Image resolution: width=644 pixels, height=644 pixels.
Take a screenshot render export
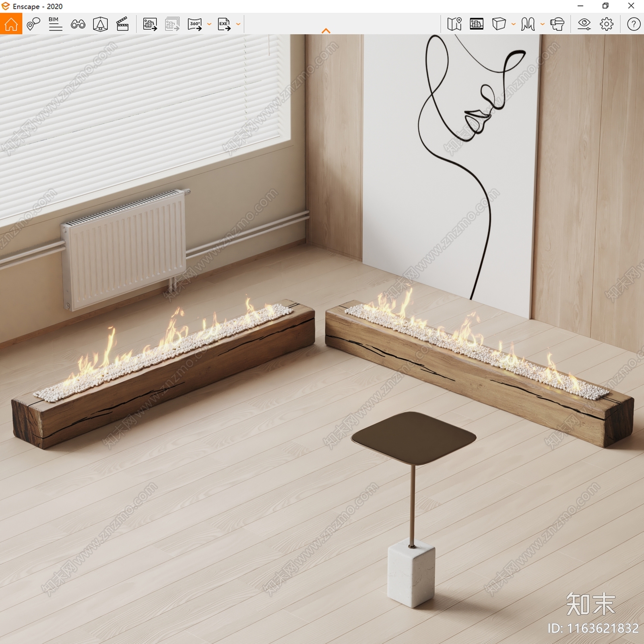pos(150,24)
